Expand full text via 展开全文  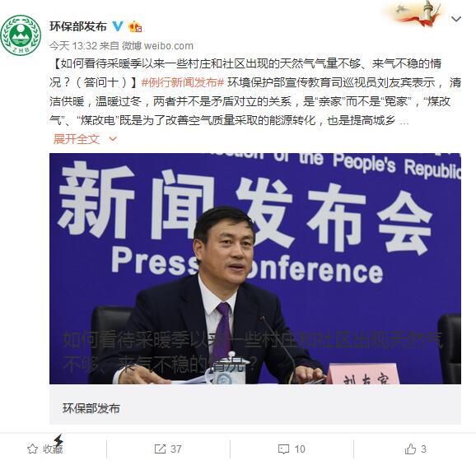point(77,139)
